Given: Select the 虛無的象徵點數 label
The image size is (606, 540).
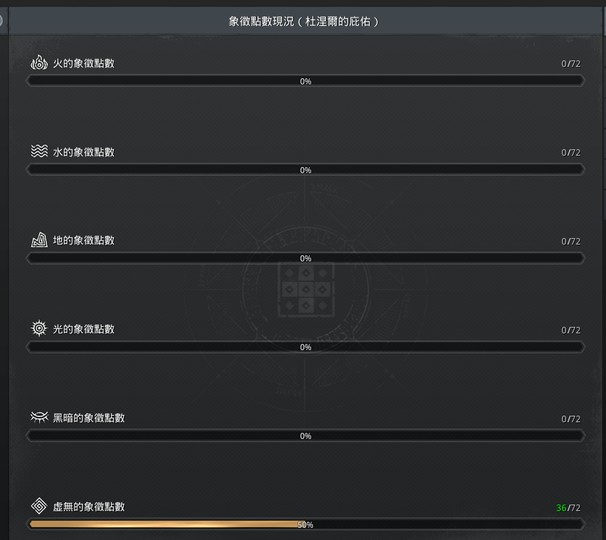Looking at the screenshot, I should pyautogui.click(x=89, y=507).
